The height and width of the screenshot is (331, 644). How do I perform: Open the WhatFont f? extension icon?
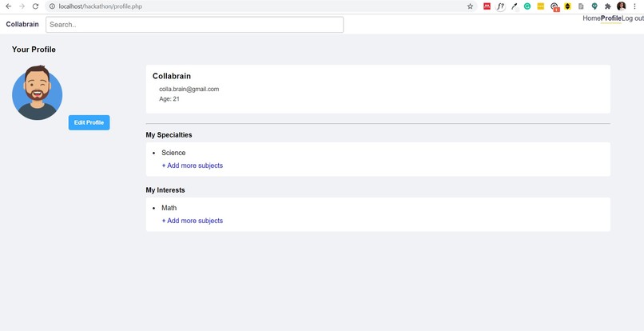pyautogui.click(x=500, y=6)
